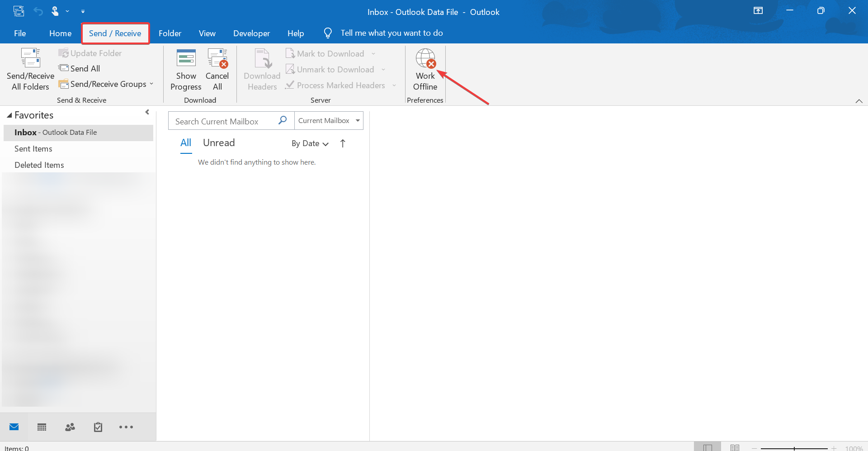Click the Mail navigation icon

coord(14,427)
